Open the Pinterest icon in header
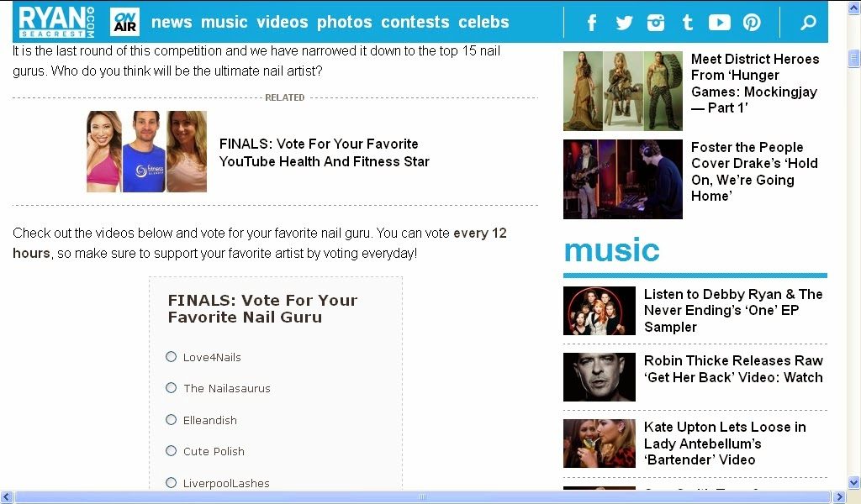 pos(752,23)
